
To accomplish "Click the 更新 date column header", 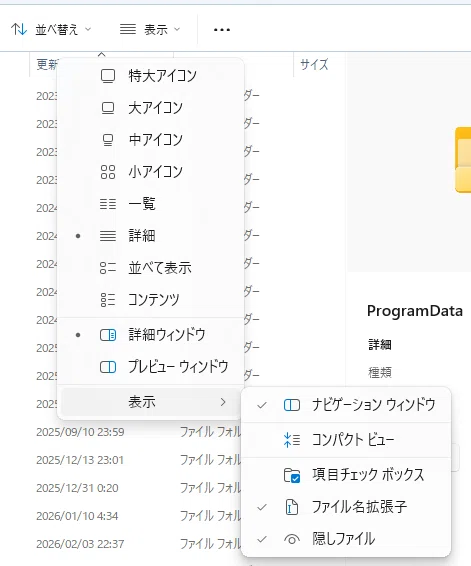I will [47, 65].
